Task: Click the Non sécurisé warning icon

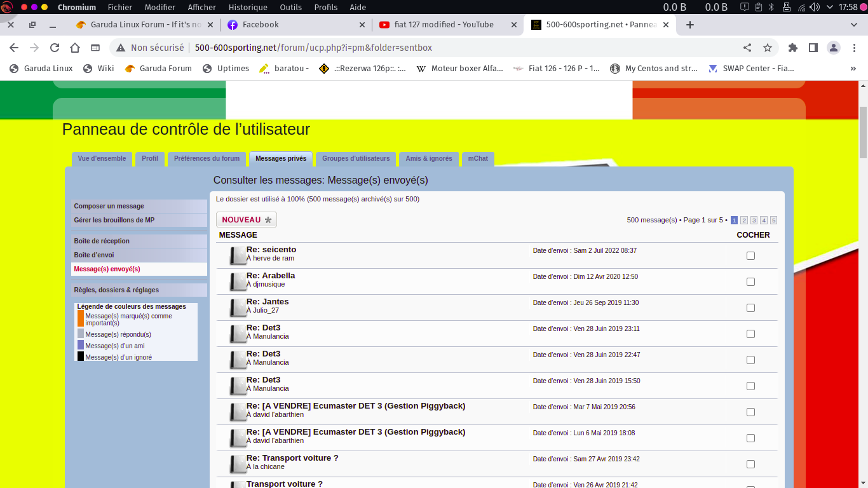Action: (x=121, y=48)
